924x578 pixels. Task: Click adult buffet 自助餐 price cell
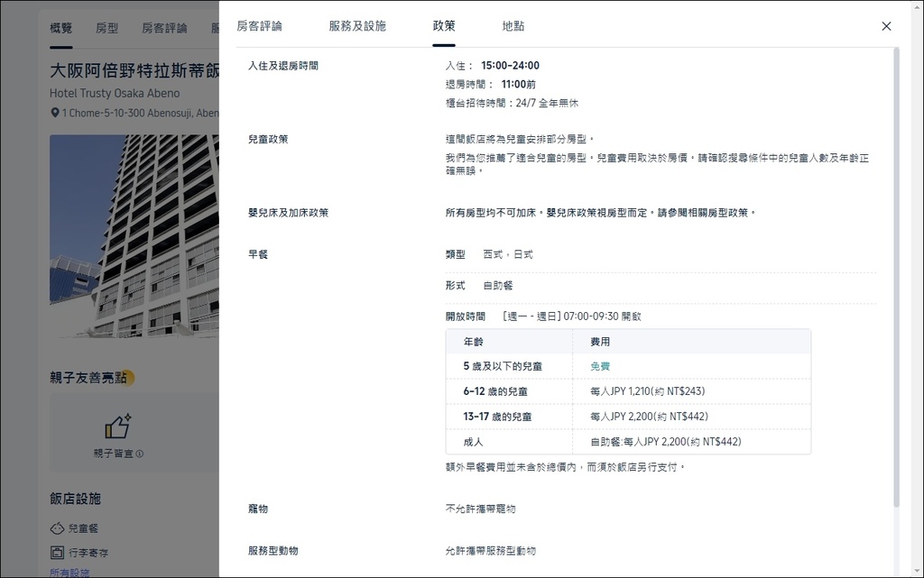[x=666, y=442]
